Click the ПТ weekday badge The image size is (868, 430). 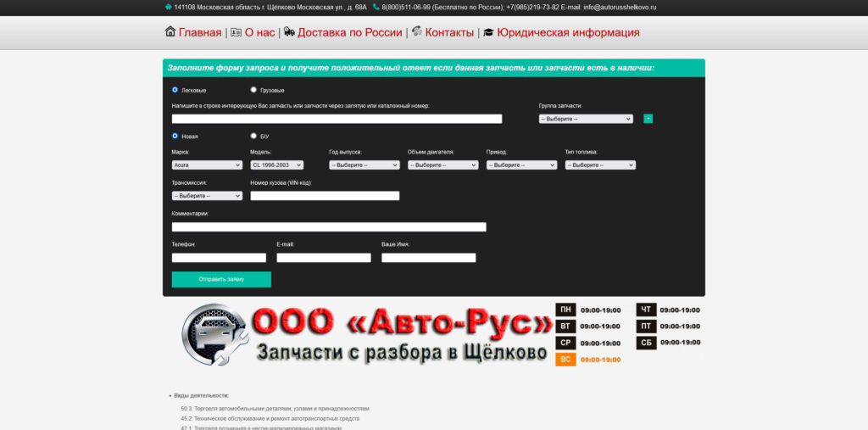(646, 326)
